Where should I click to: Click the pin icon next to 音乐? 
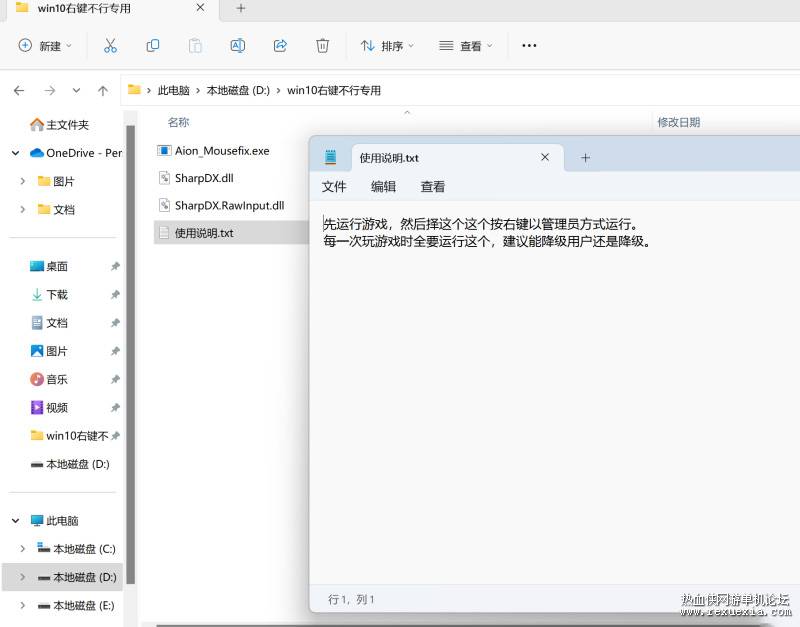pyautogui.click(x=115, y=379)
